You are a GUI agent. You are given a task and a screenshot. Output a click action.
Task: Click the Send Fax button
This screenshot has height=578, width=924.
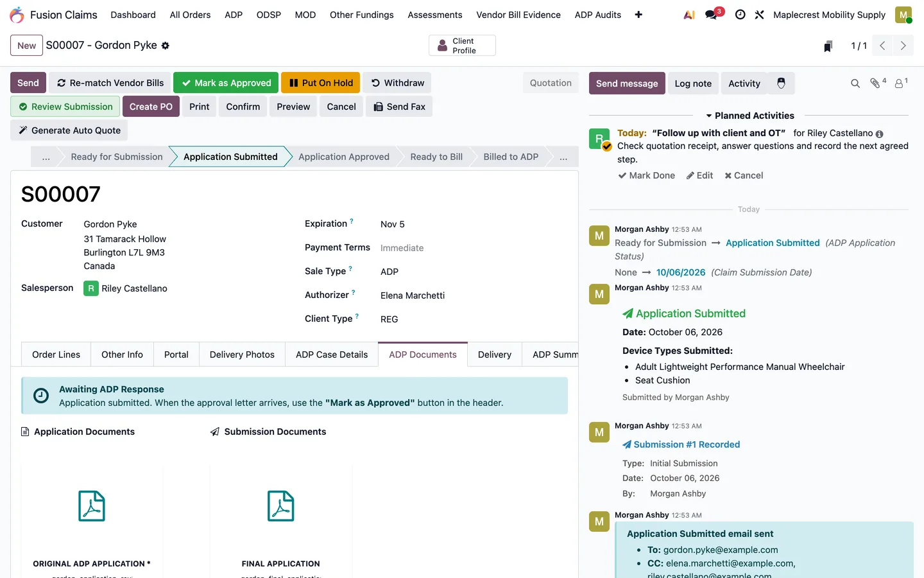tap(399, 107)
